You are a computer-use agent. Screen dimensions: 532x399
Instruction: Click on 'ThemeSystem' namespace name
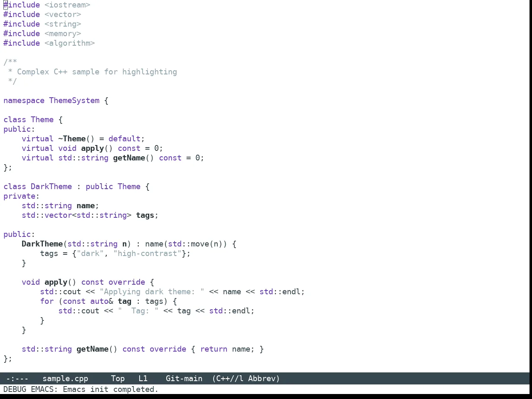(x=74, y=101)
